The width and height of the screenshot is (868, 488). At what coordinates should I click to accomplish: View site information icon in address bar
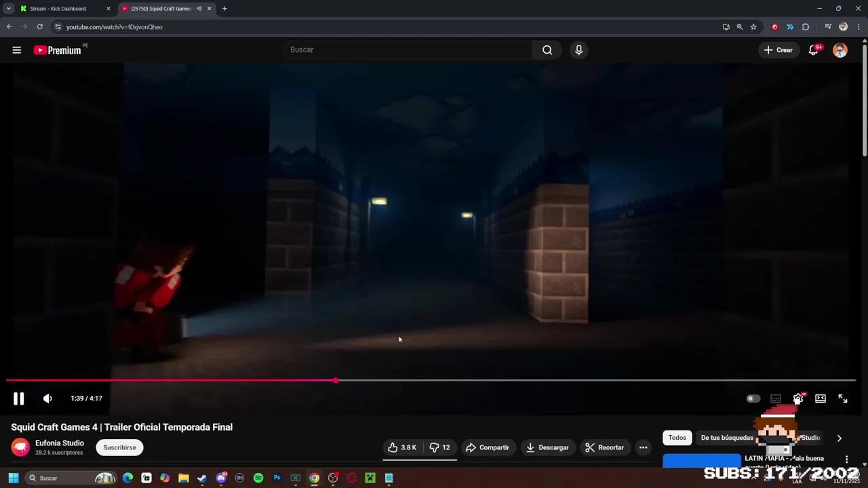pyautogui.click(x=58, y=27)
